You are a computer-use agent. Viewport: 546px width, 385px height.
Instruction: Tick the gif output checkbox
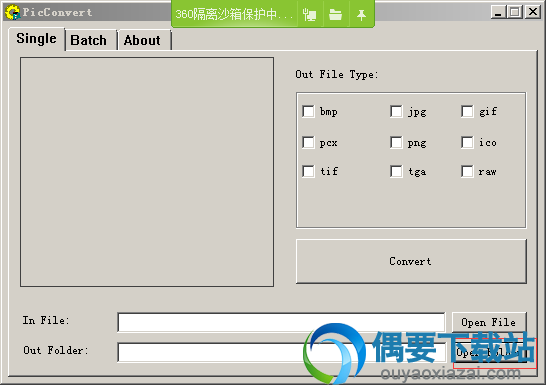point(467,112)
